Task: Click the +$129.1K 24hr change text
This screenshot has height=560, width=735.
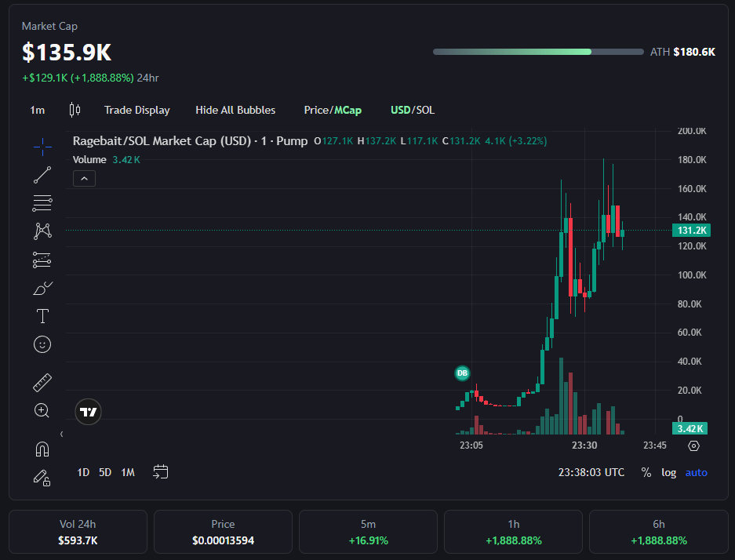Action: 90,78
